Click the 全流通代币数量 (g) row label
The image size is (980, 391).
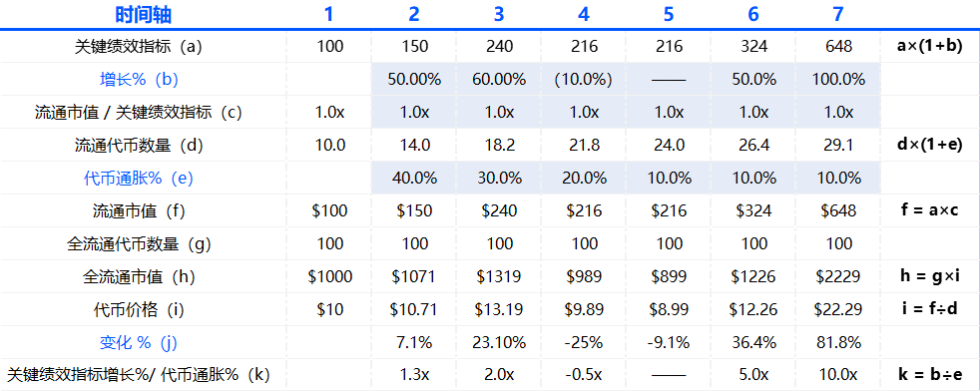(138, 244)
